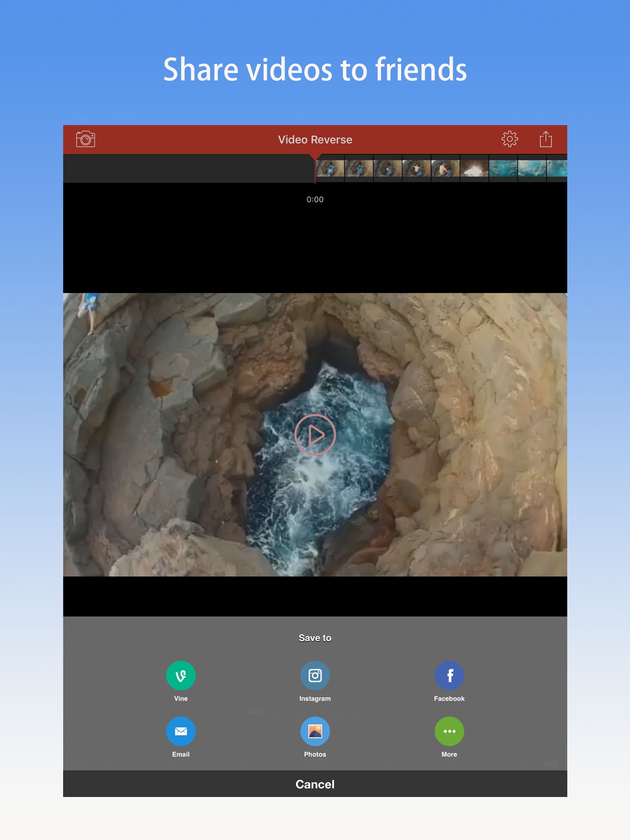Send video via Email icon
This screenshot has height=840, width=630.
(x=181, y=731)
